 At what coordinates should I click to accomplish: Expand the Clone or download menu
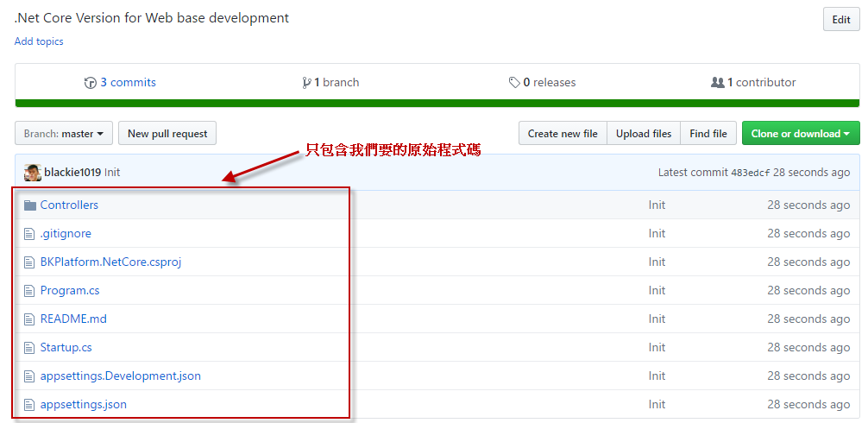pyautogui.click(x=801, y=134)
